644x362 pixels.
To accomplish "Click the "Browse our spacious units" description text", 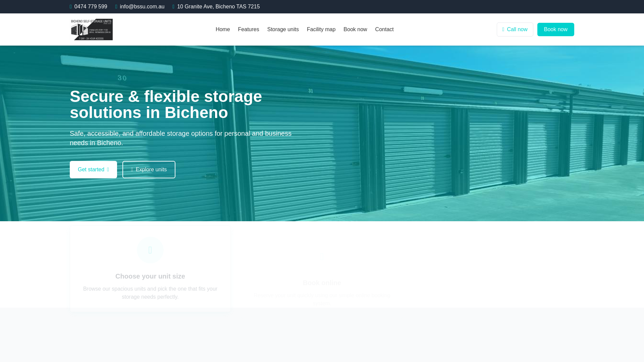I will point(150,293).
